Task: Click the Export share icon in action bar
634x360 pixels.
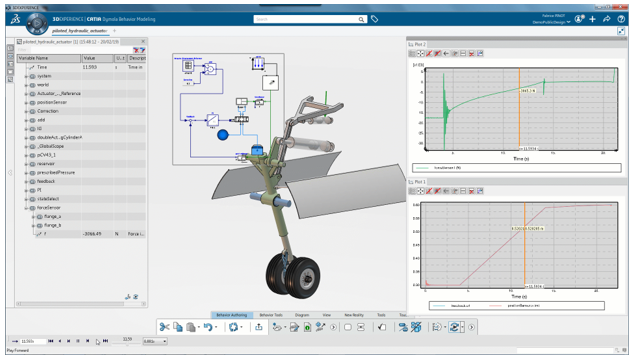Action: coord(259,327)
